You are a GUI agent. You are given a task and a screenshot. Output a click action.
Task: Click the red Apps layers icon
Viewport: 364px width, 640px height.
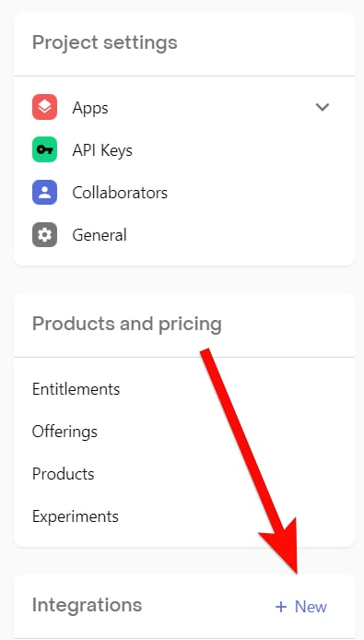[44, 107]
